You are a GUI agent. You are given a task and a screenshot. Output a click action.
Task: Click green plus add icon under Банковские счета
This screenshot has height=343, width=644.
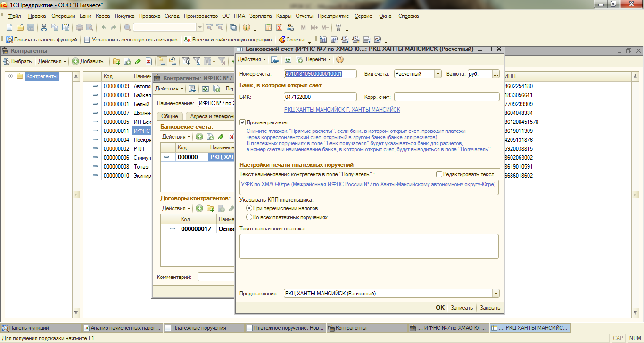pos(199,137)
